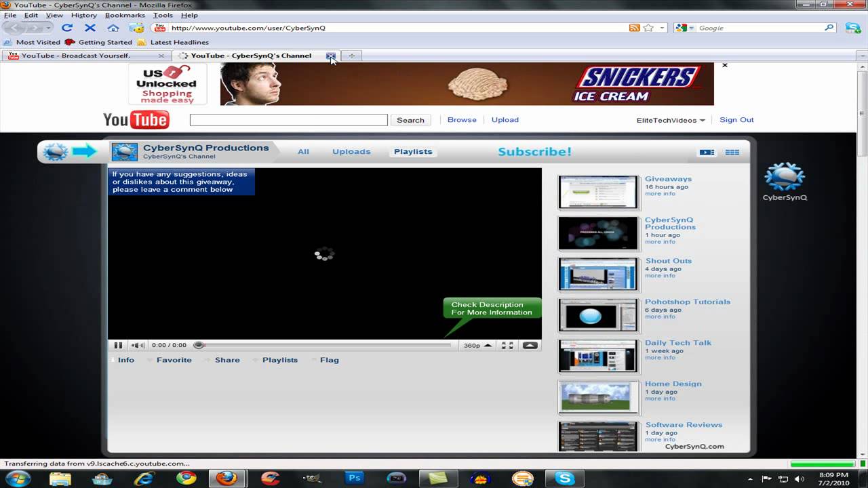Enter fullscreen video mode
868x488 pixels.
507,345
